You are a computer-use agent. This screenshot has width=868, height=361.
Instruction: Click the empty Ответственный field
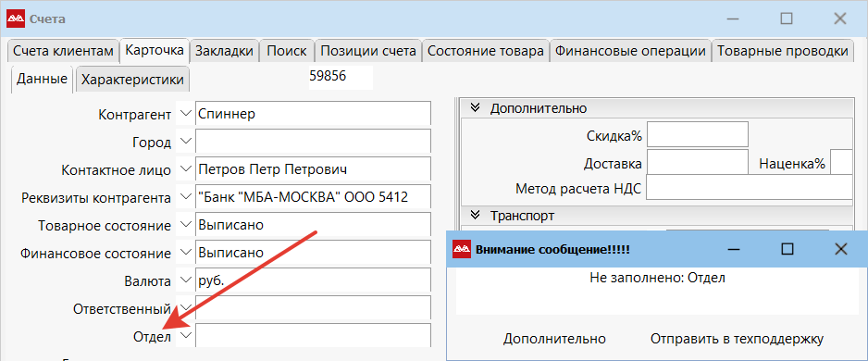(x=313, y=307)
